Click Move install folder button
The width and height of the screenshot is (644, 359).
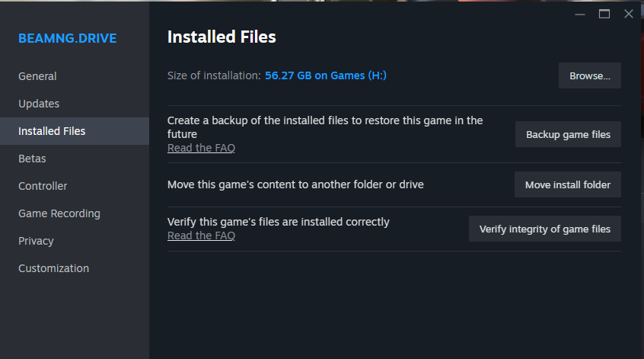point(568,184)
